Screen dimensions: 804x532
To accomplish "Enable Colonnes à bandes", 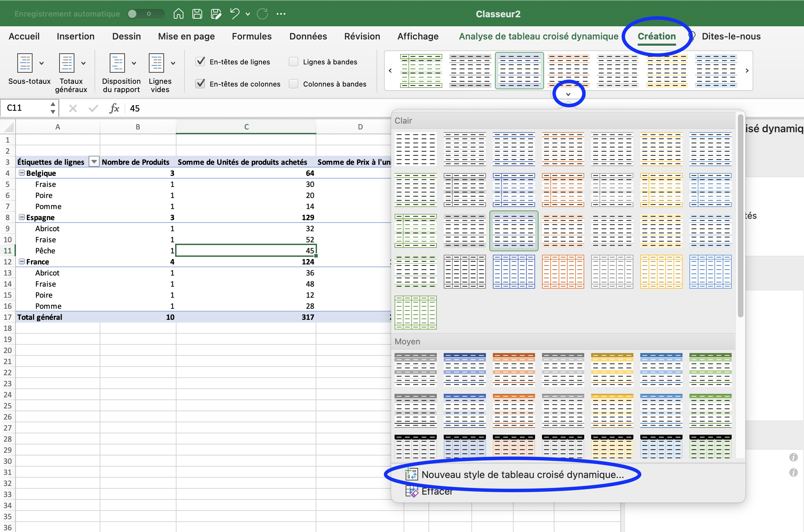I will 293,84.
